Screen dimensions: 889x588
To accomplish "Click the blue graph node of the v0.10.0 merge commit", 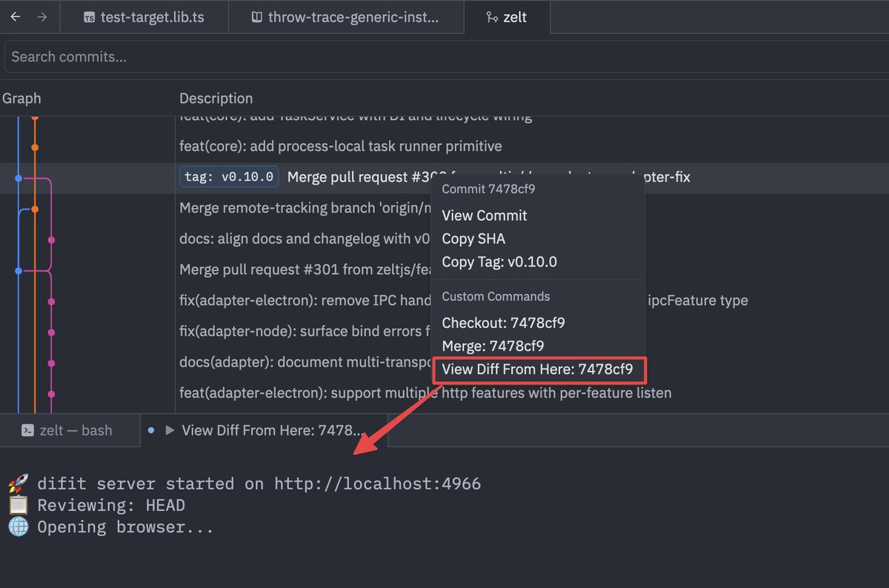I will click(19, 178).
